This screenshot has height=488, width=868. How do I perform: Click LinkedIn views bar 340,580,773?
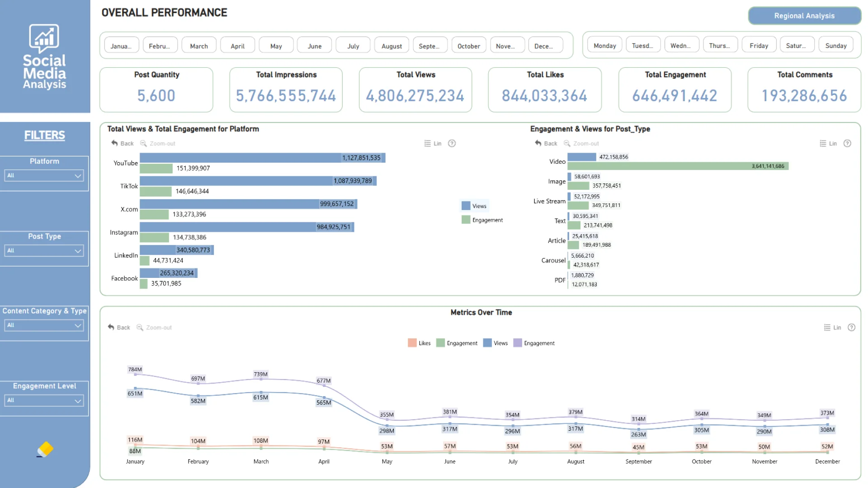click(176, 250)
